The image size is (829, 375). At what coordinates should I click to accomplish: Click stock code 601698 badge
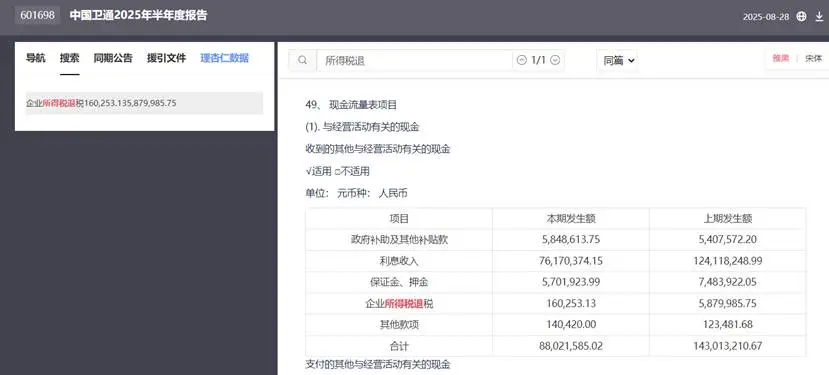pos(37,15)
